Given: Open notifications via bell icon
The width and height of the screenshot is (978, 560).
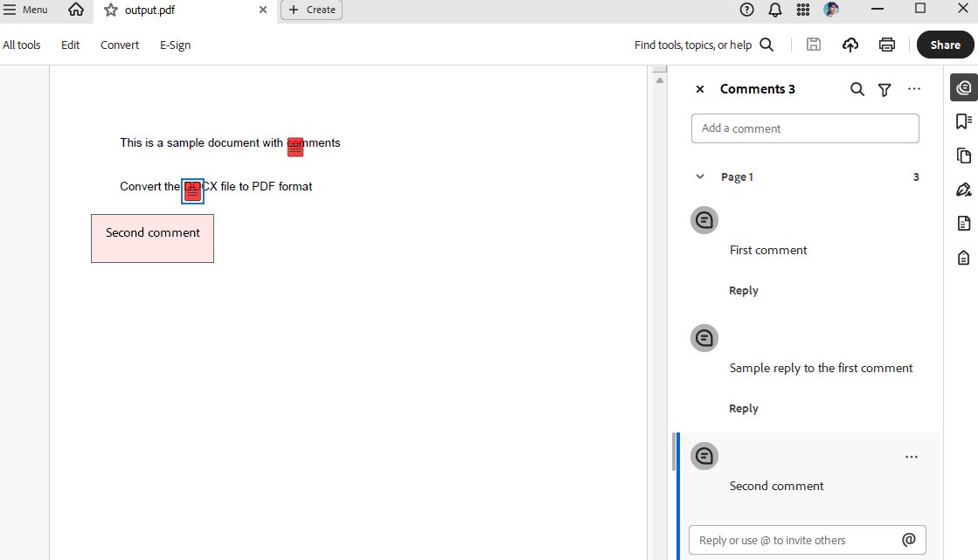Looking at the screenshot, I should 774,10.
